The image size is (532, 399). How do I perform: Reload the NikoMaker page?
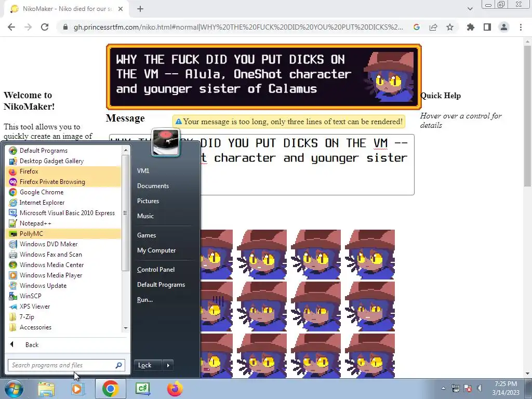(45, 27)
